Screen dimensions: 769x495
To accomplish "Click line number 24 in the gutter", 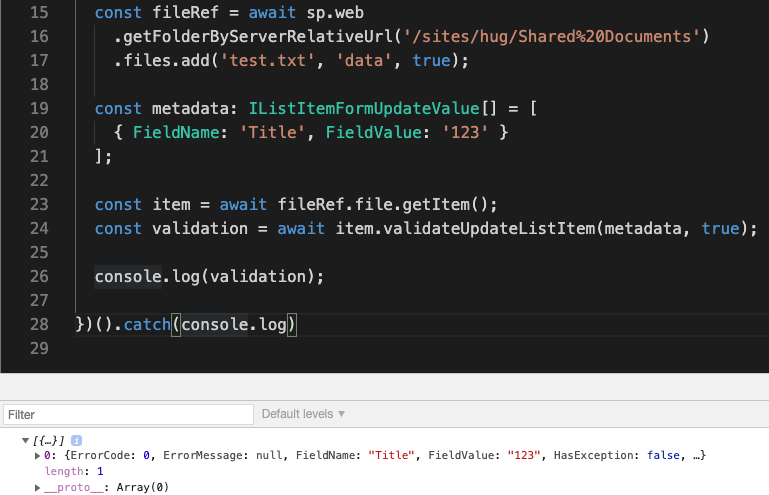I will point(39,229).
